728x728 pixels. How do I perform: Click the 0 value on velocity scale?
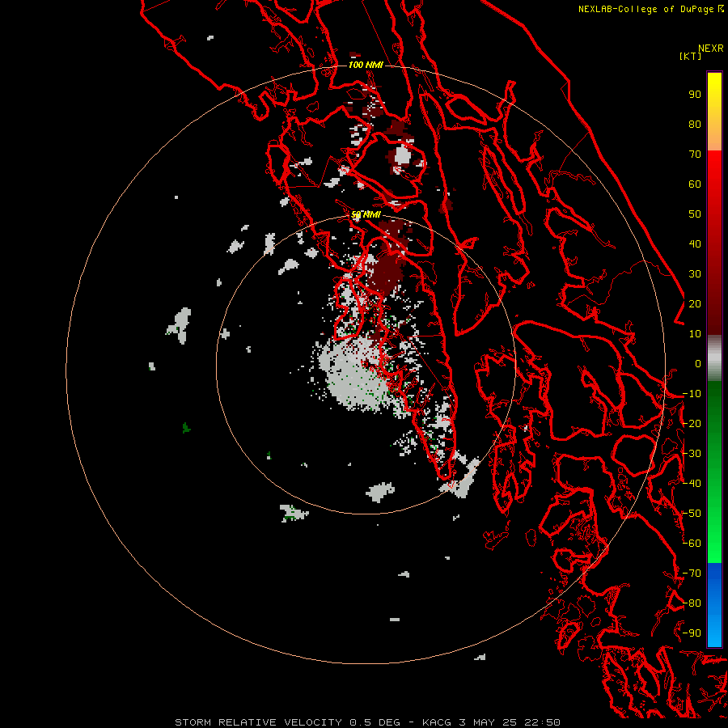698,364
